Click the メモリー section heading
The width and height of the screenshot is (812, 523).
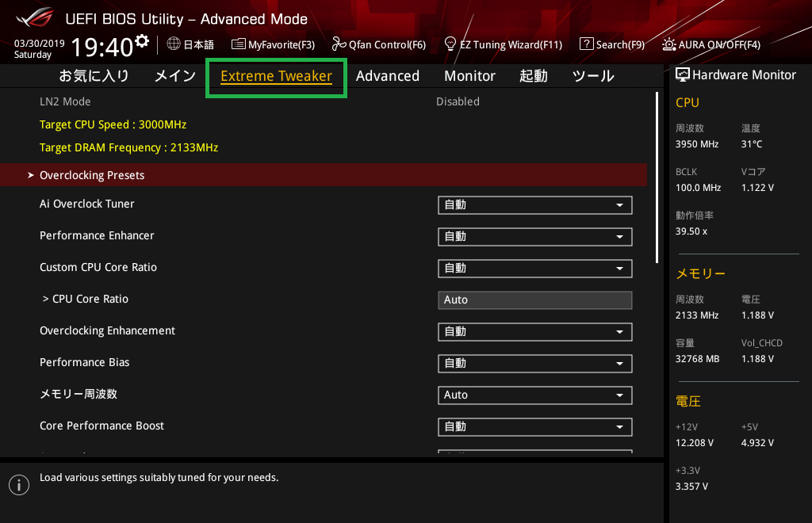tap(701, 273)
